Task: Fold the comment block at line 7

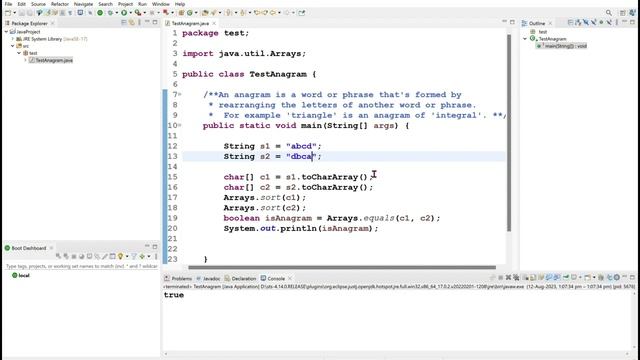Action: pyautogui.click(x=180, y=94)
